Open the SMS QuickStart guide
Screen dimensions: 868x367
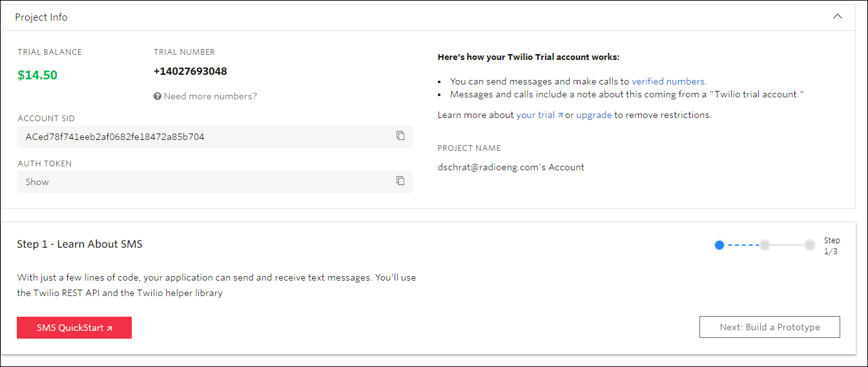[74, 328]
